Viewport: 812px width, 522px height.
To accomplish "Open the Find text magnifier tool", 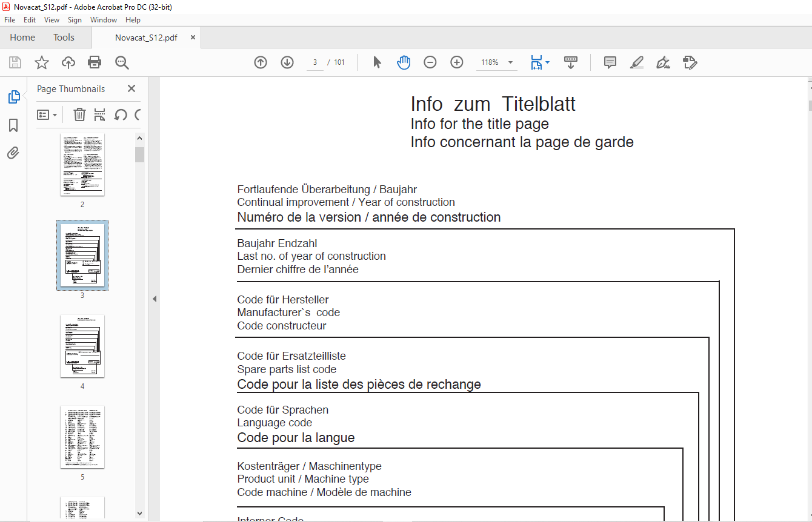I will point(122,62).
